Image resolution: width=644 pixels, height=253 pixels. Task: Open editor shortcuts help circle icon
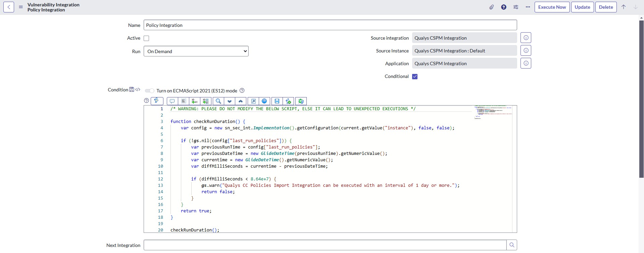click(146, 100)
